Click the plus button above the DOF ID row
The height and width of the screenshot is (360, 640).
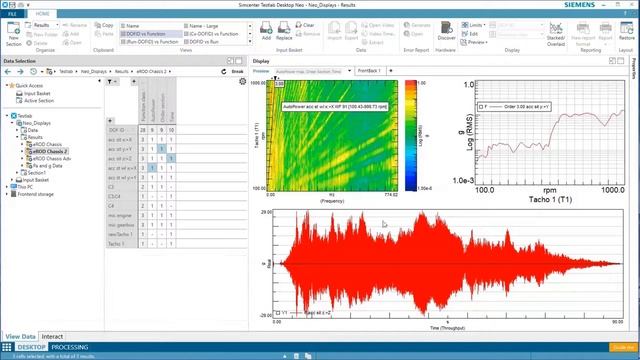pyautogui.click(x=110, y=121)
